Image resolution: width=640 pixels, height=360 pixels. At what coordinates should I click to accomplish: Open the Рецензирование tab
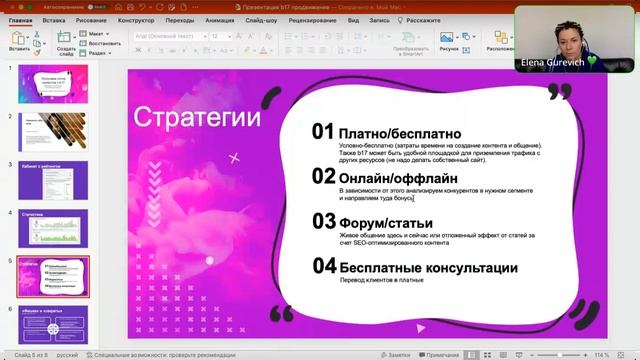pos(312,20)
